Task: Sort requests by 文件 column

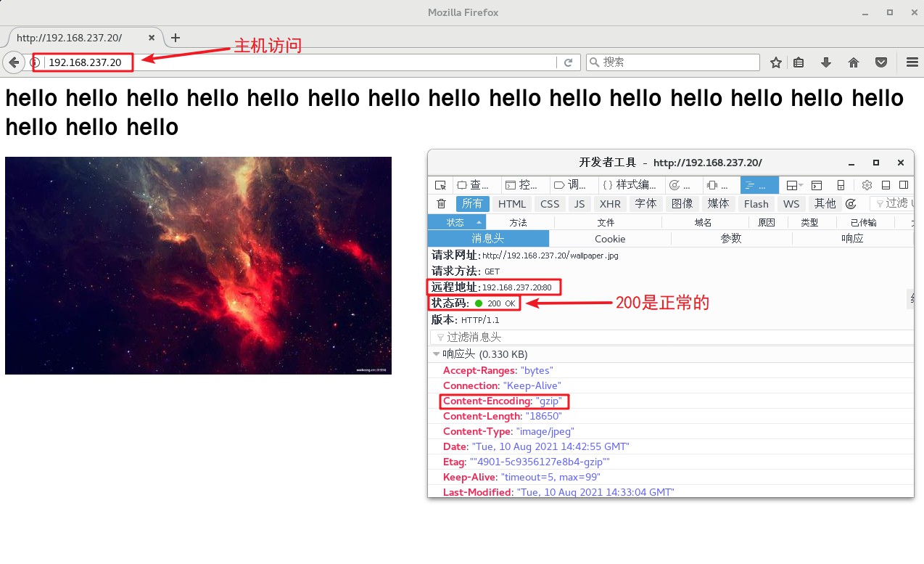Action: pos(606,223)
